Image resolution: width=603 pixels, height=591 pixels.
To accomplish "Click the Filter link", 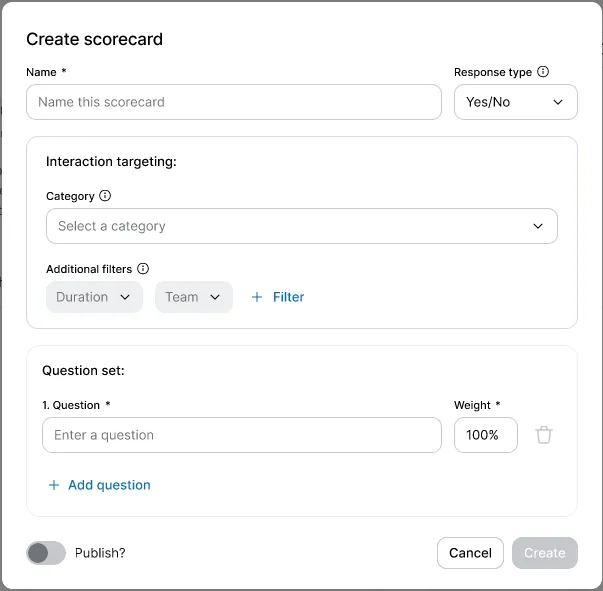I will pyautogui.click(x=288, y=297).
